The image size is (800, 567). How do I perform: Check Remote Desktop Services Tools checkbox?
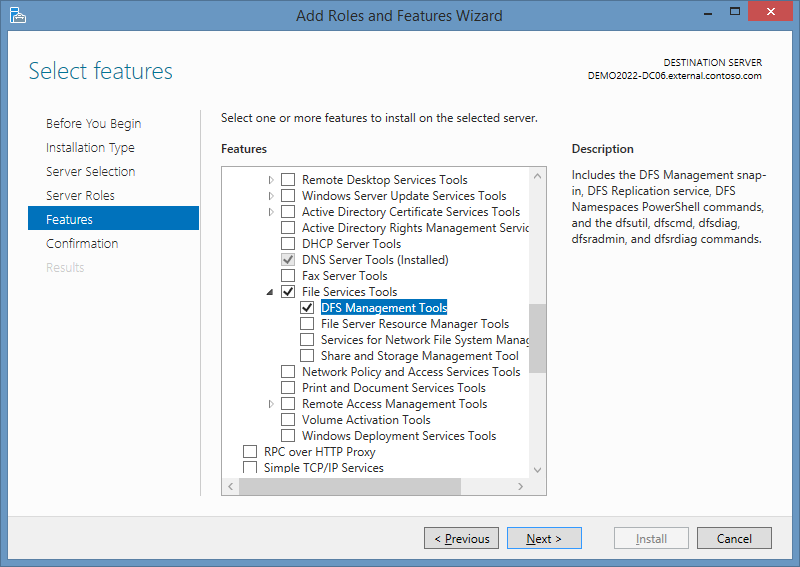click(288, 180)
